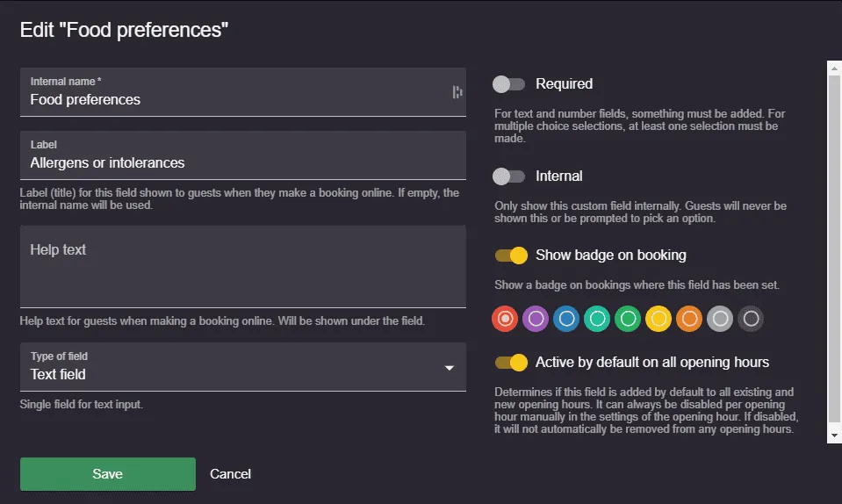Disable Show badge on booking switch
The image size is (842, 504).
(511, 256)
